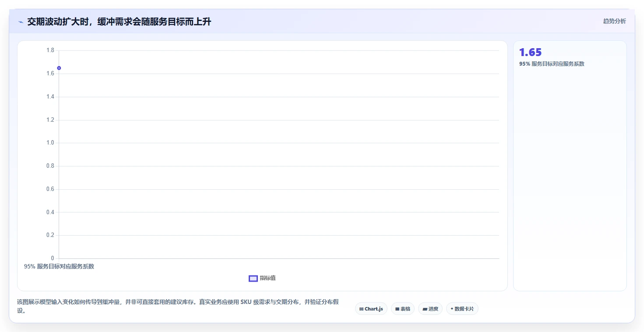The height and width of the screenshot is (332, 644).
Task: Click the data point at 1.65 on chart
Action: [59, 68]
